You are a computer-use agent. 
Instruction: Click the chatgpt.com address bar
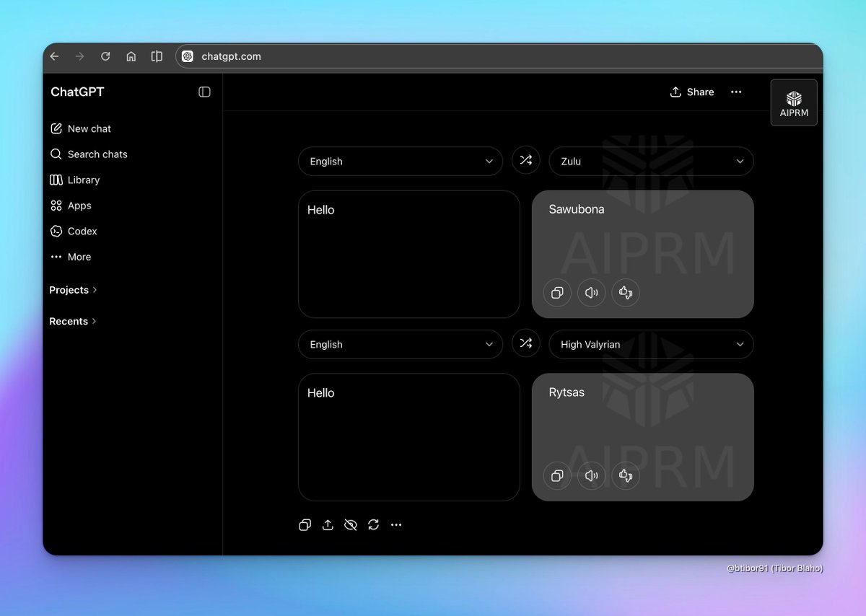(x=498, y=56)
